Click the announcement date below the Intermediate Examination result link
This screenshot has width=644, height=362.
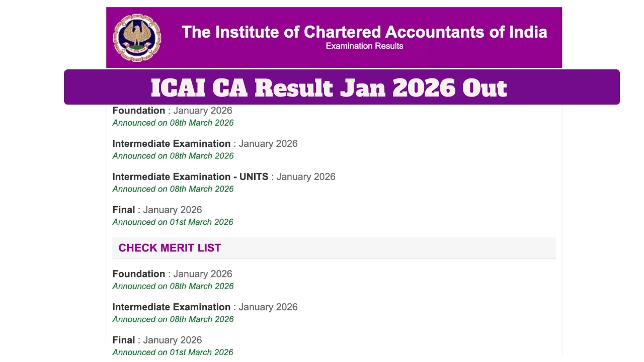(173, 156)
